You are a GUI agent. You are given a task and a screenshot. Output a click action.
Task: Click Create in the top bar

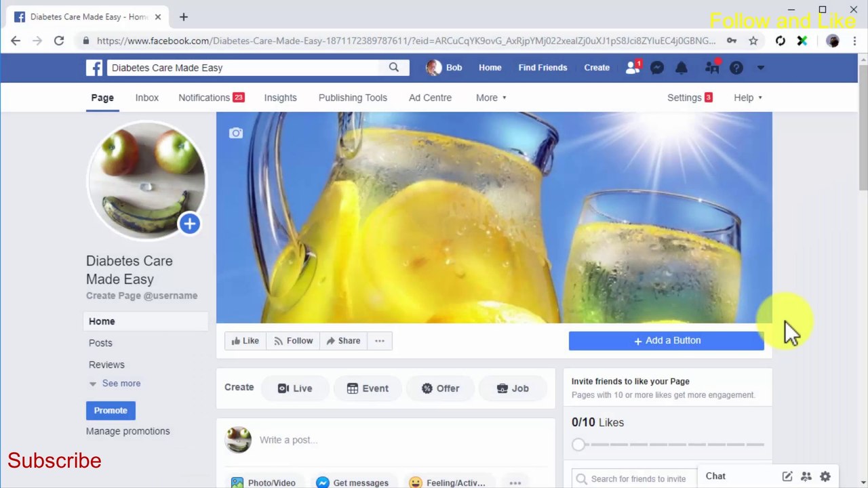pos(597,68)
